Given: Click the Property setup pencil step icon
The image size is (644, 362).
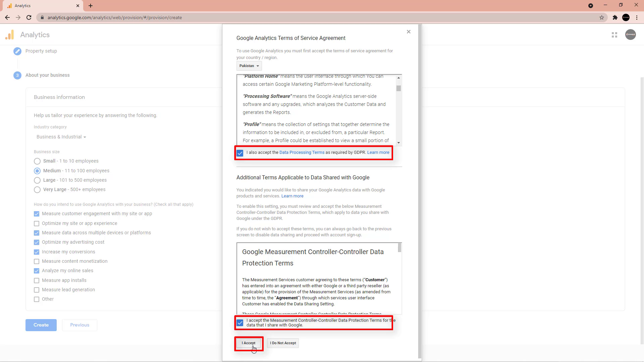Looking at the screenshot, I should click(17, 51).
